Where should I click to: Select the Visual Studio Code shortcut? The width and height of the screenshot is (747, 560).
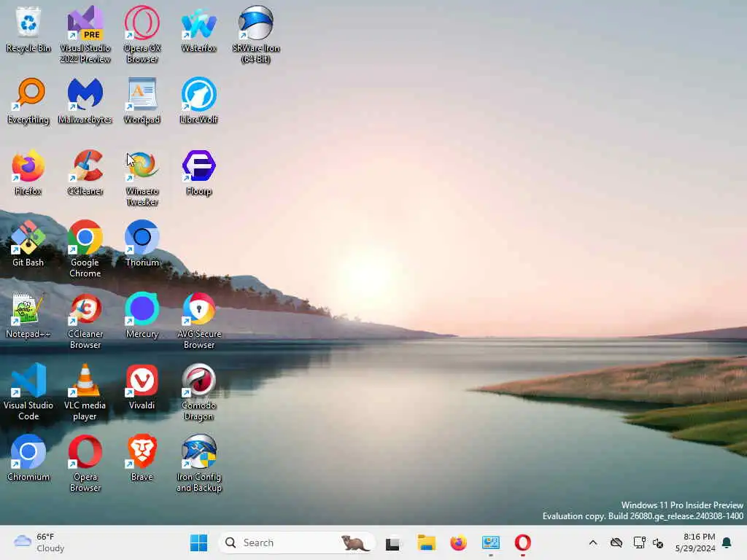tap(28, 392)
